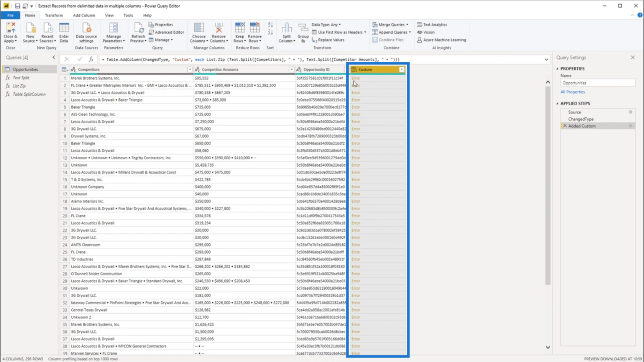Select the List Zip query
Screen dimensions: 644x362
click(x=19, y=86)
